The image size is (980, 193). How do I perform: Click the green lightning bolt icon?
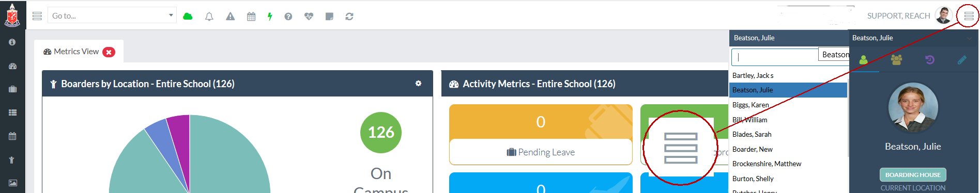270,17
